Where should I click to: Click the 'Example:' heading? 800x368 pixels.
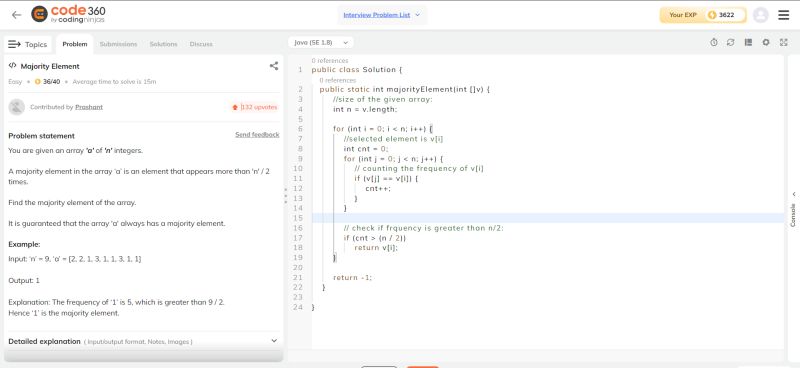[24, 244]
